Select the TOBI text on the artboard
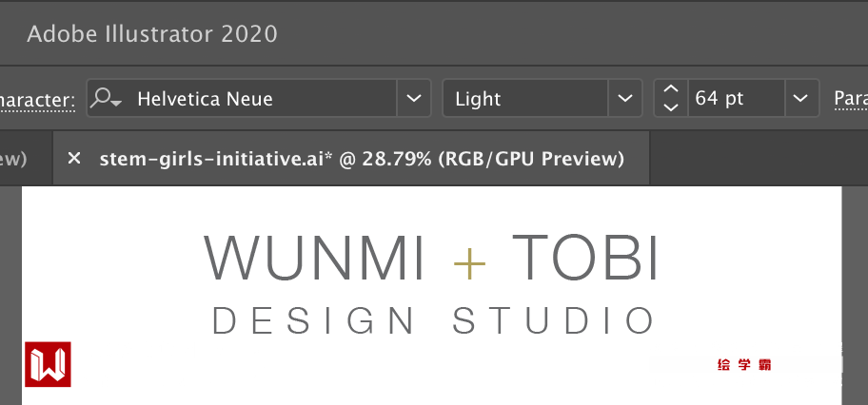Screen dimensions: 868x405 (x=585, y=259)
